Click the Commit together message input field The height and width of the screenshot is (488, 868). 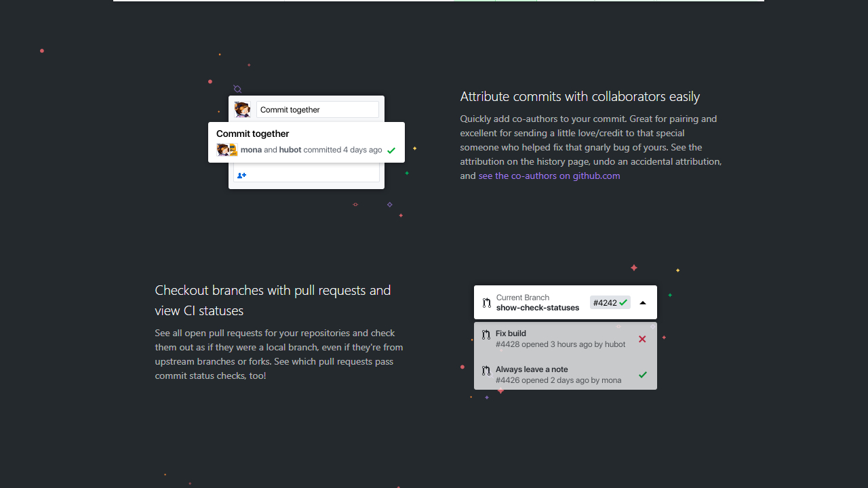point(317,109)
